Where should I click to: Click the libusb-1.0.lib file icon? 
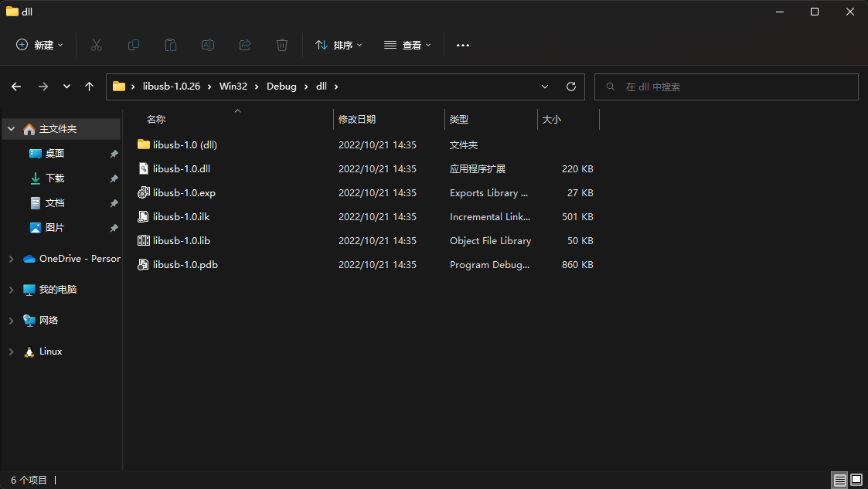[x=143, y=240]
